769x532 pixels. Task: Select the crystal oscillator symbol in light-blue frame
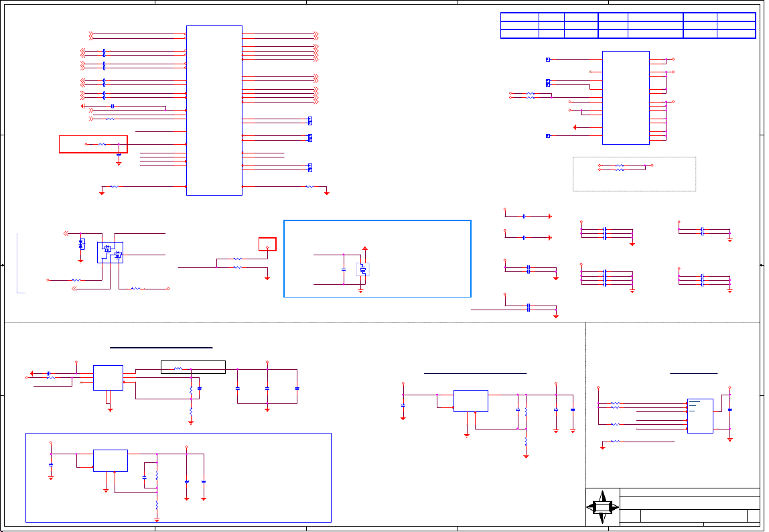(x=363, y=269)
